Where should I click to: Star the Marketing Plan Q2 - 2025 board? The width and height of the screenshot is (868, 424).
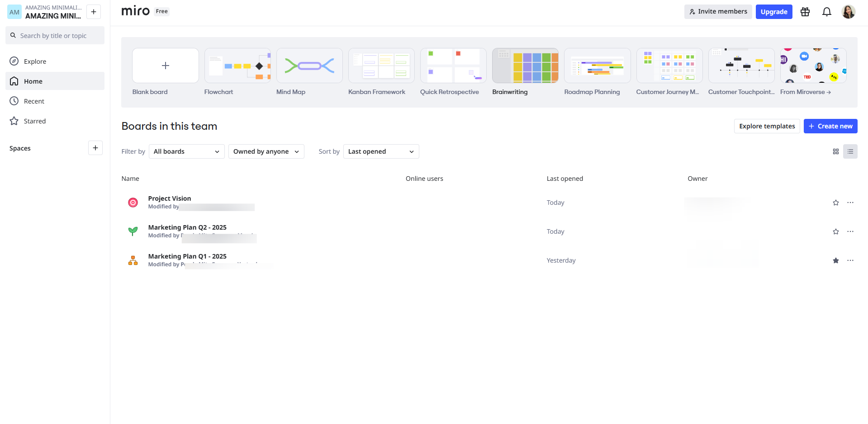[x=835, y=231]
